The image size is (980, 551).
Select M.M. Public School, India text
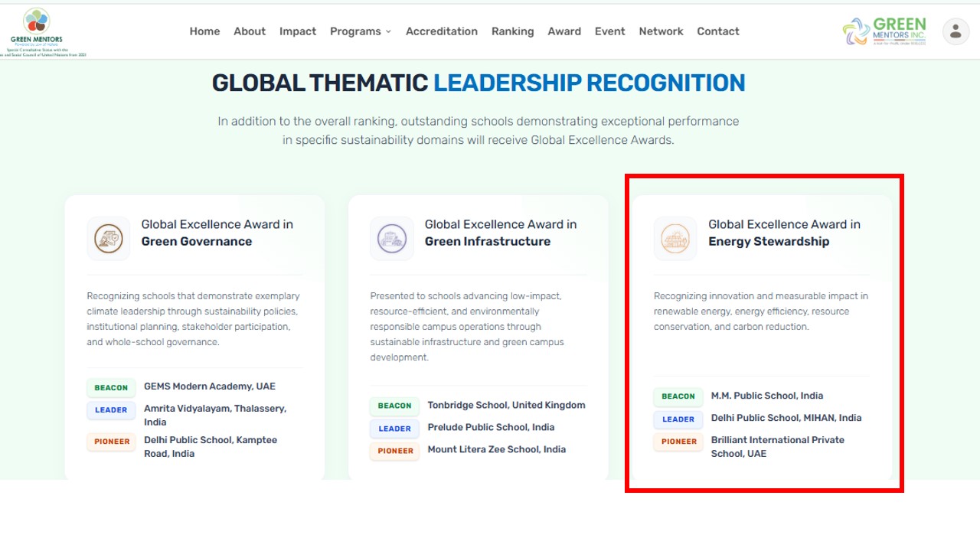[x=767, y=396]
